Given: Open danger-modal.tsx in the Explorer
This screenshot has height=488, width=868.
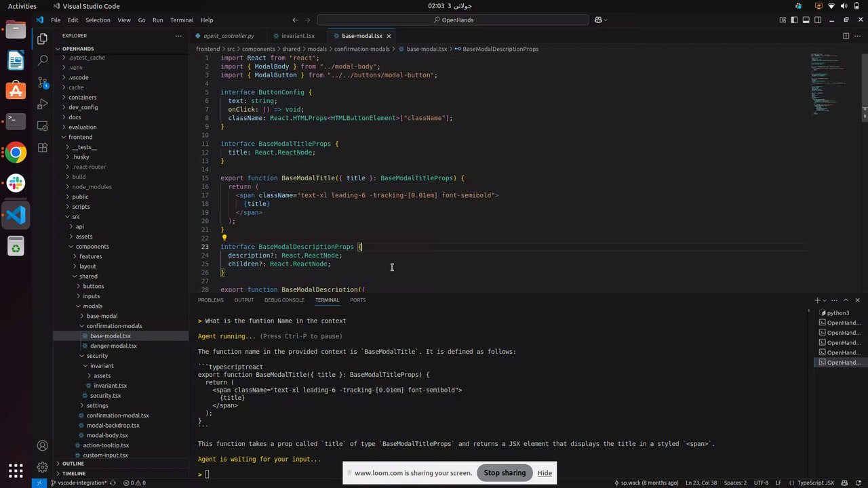Looking at the screenshot, I should tap(113, 346).
